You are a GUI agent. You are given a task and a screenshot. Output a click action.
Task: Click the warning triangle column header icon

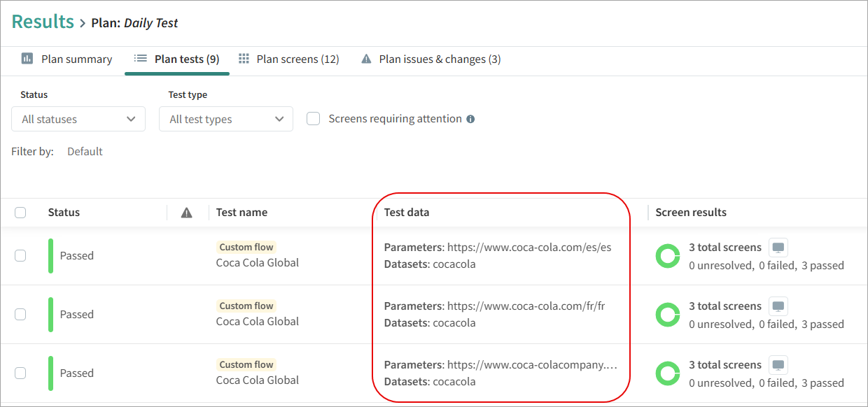tap(186, 213)
